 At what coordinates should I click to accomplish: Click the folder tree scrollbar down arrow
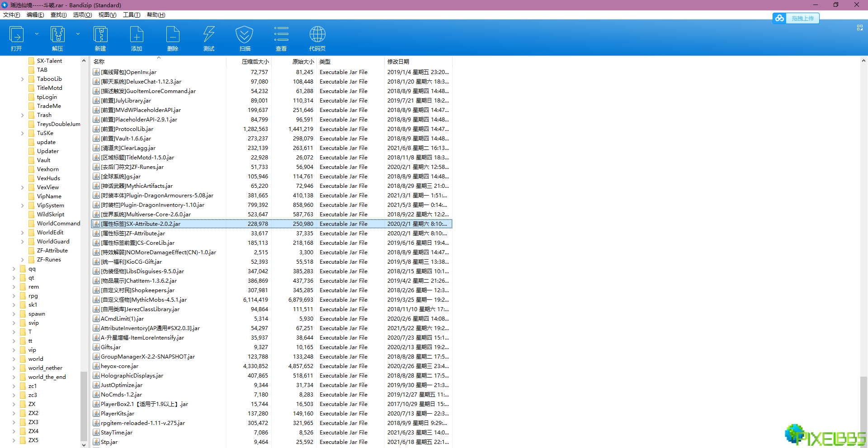pos(84,444)
